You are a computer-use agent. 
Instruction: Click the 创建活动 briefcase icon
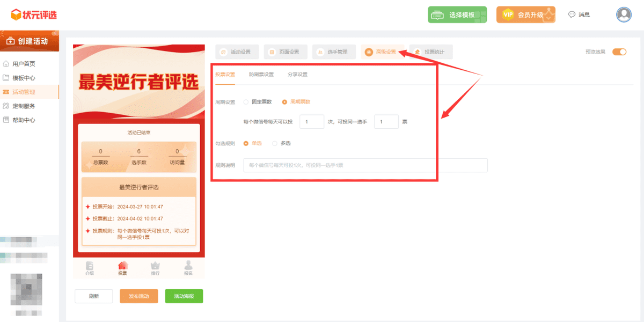click(11, 41)
